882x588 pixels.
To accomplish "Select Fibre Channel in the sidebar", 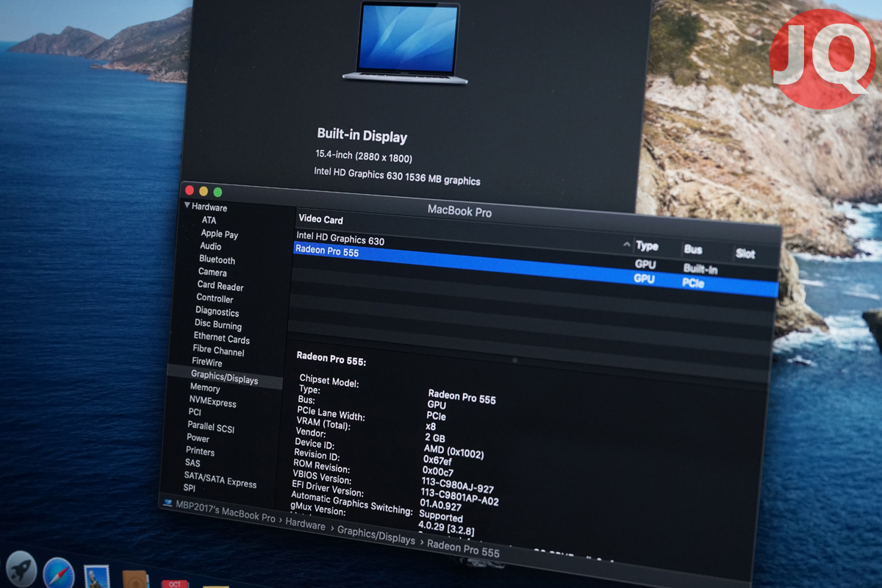I will [x=218, y=351].
